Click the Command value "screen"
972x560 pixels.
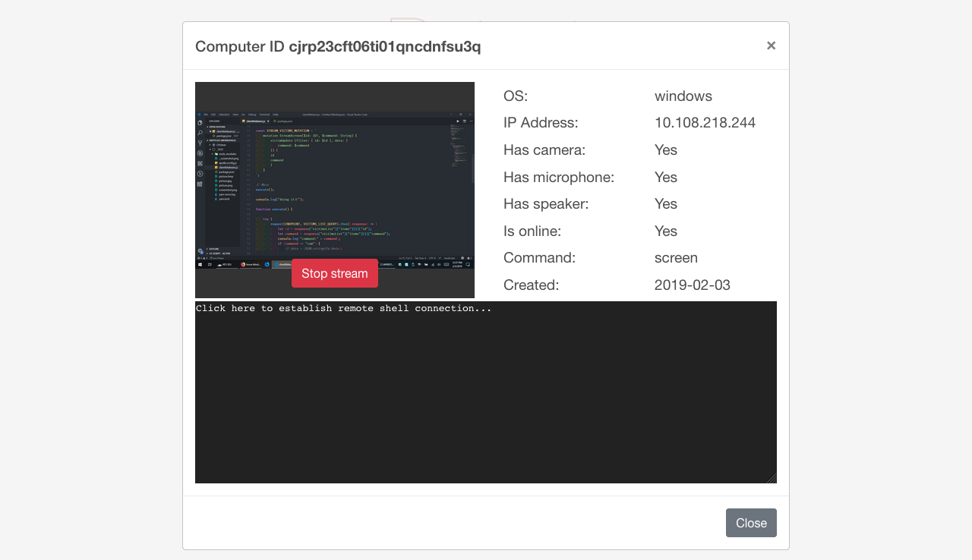(676, 258)
